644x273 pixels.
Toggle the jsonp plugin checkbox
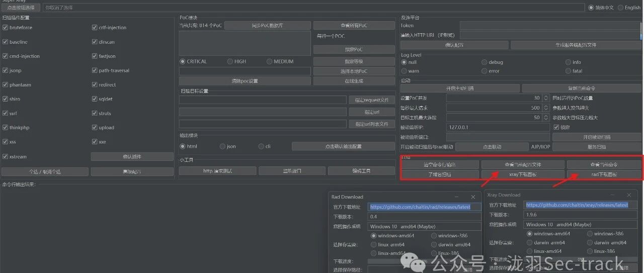click(6, 70)
